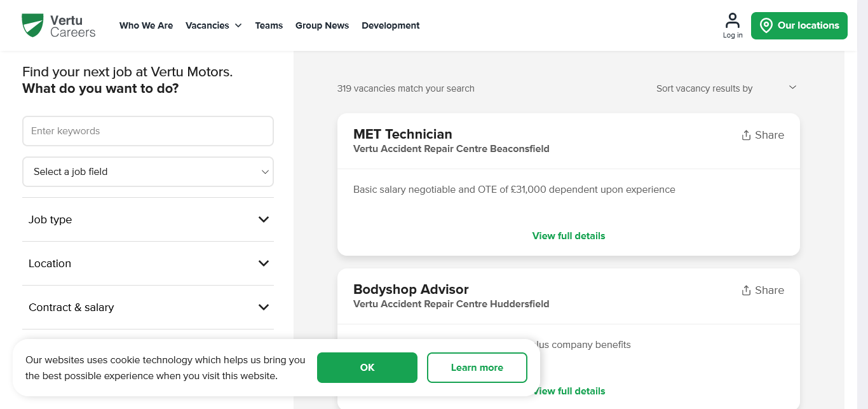
Task: Open the Sort vacancy results by dropdown
Action: tap(726, 88)
